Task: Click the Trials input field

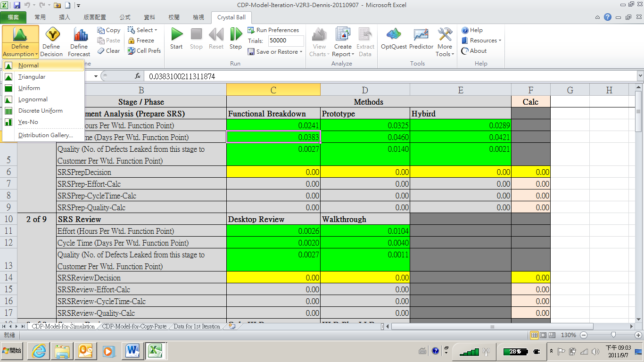Action: (286, 41)
